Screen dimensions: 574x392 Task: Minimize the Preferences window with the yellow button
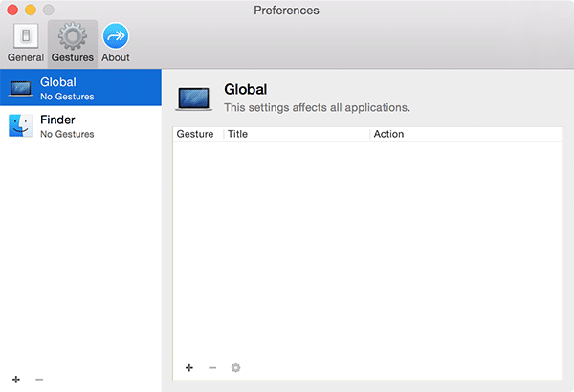(31, 11)
